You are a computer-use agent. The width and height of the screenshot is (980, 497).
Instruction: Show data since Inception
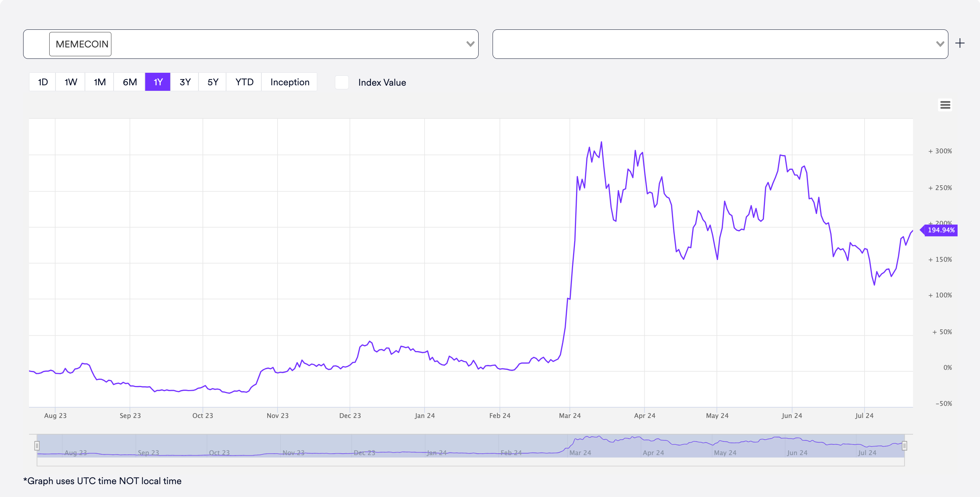pyautogui.click(x=290, y=82)
